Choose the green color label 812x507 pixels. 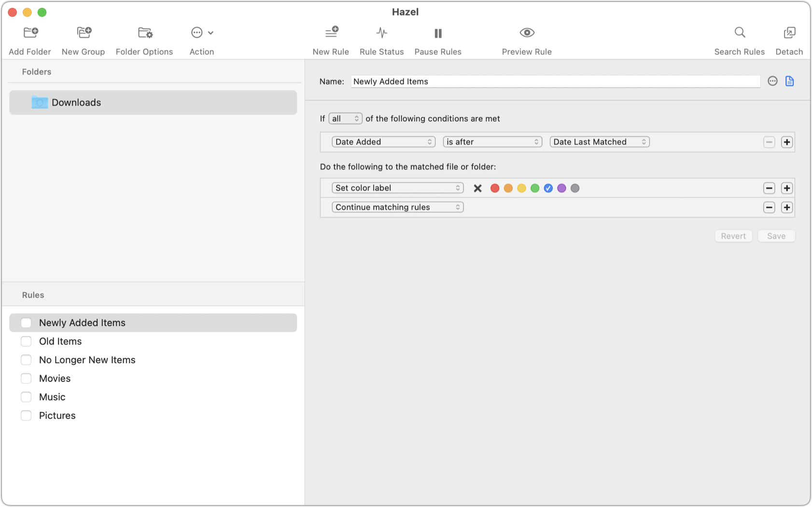pos(535,188)
